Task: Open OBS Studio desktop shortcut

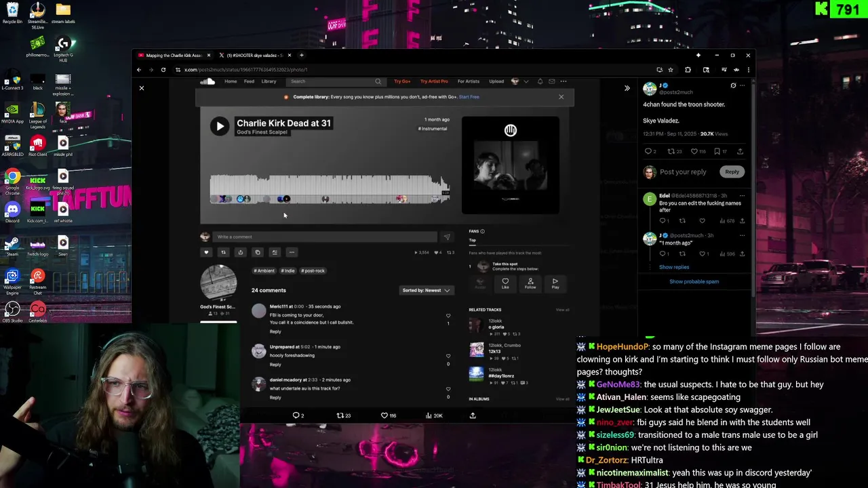Action: pyautogui.click(x=12, y=312)
